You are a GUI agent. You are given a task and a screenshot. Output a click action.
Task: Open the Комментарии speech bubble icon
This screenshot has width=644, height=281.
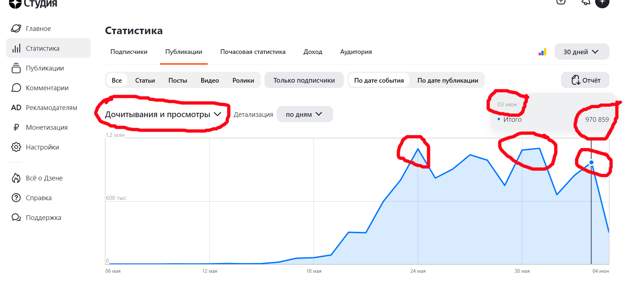point(16,88)
